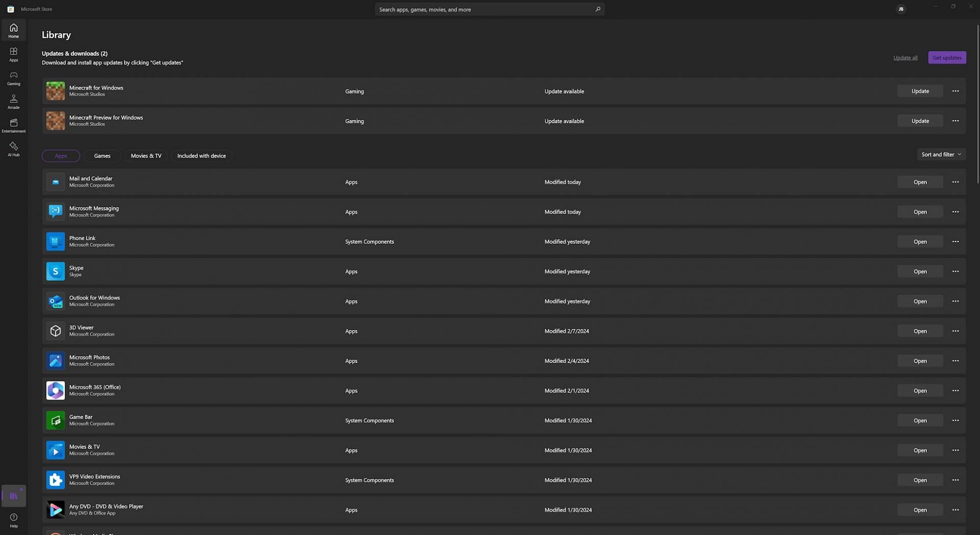Click the search apps input field
Screen dimensions: 980x535
pyautogui.click(x=485, y=9)
